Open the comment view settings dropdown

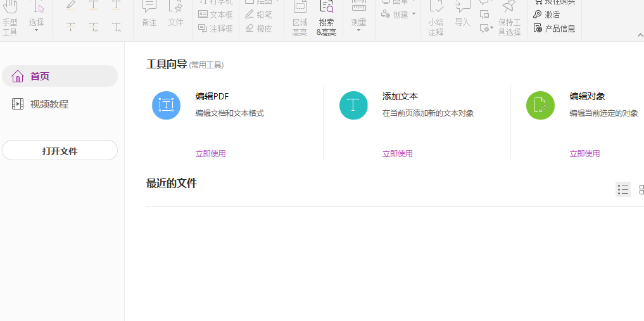(487, 28)
